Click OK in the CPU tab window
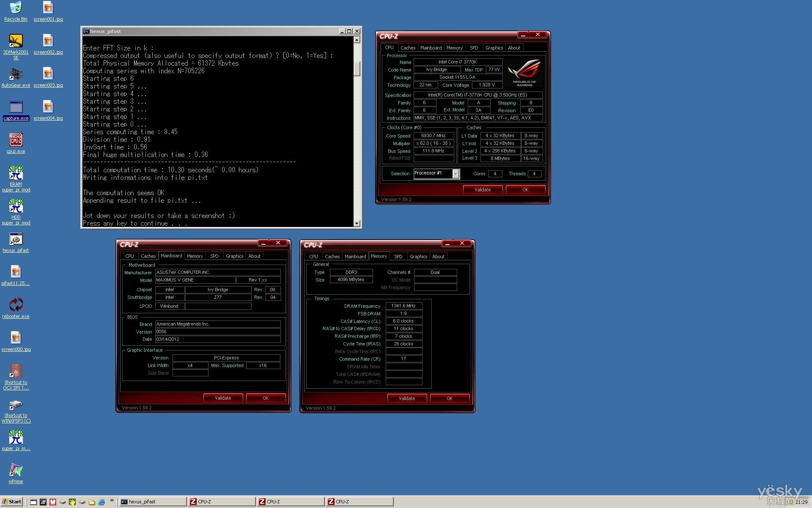The height and width of the screenshot is (508, 812). pyautogui.click(x=525, y=190)
